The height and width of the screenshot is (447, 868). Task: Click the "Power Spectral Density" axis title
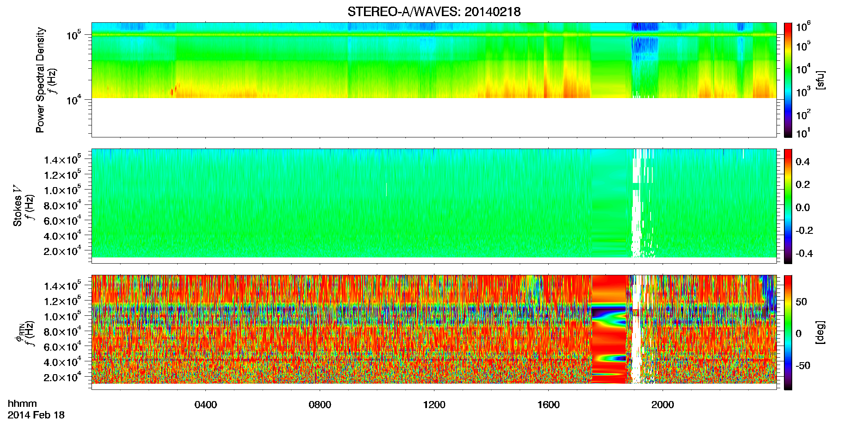(x=40, y=80)
